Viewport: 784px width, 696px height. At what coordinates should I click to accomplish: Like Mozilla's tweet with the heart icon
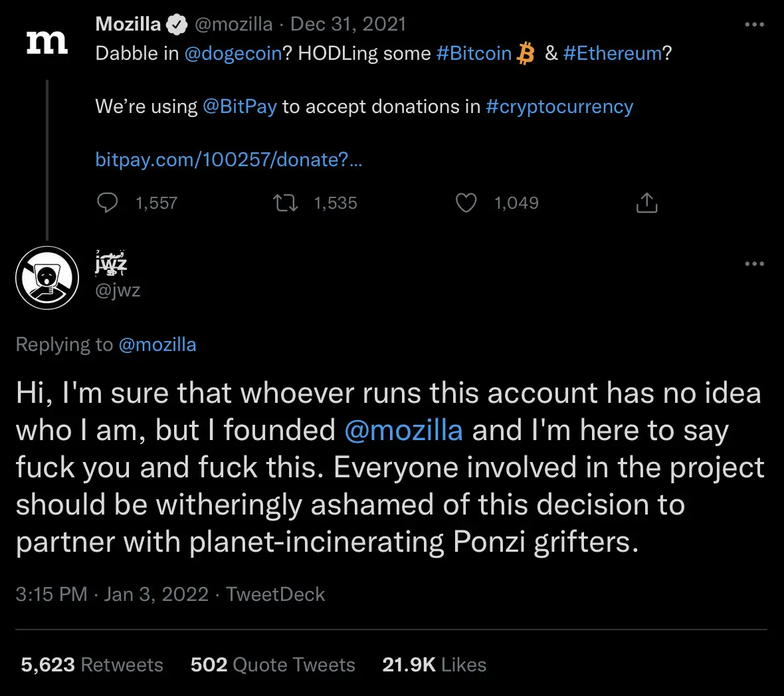(x=466, y=203)
